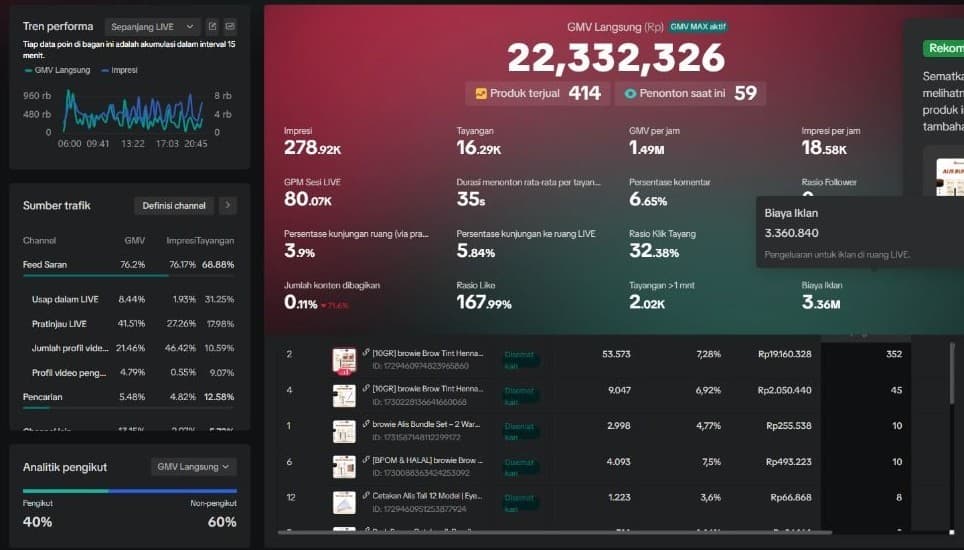Click link icon beside Cetakan Alis Tali
The image size is (964, 550).
point(366,495)
